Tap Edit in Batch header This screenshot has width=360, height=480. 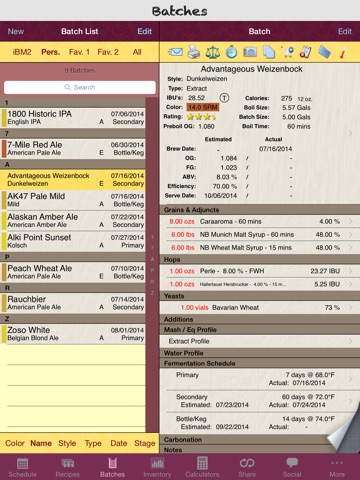345,31
